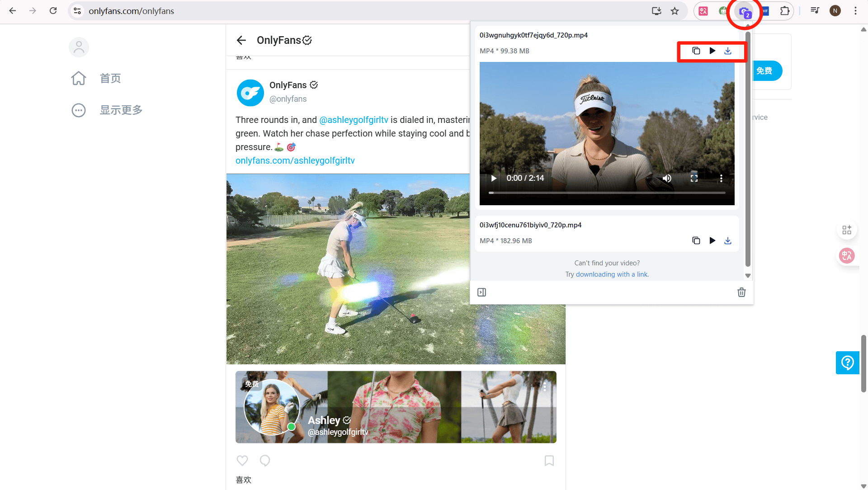Reload the page with the refresh icon
The height and width of the screenshot is (490, 868).
pos(53,11)
